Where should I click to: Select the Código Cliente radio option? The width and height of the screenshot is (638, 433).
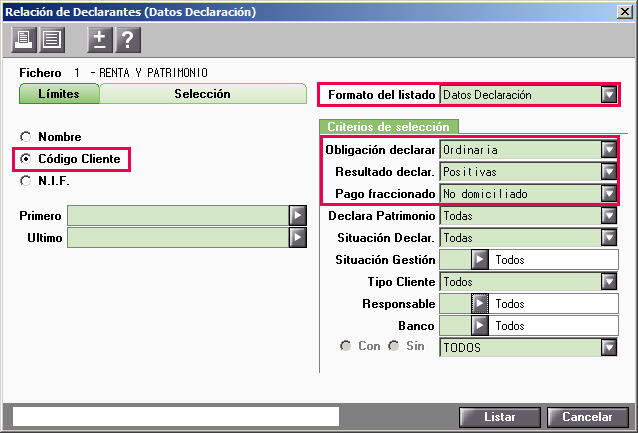(x=26, y=158)
